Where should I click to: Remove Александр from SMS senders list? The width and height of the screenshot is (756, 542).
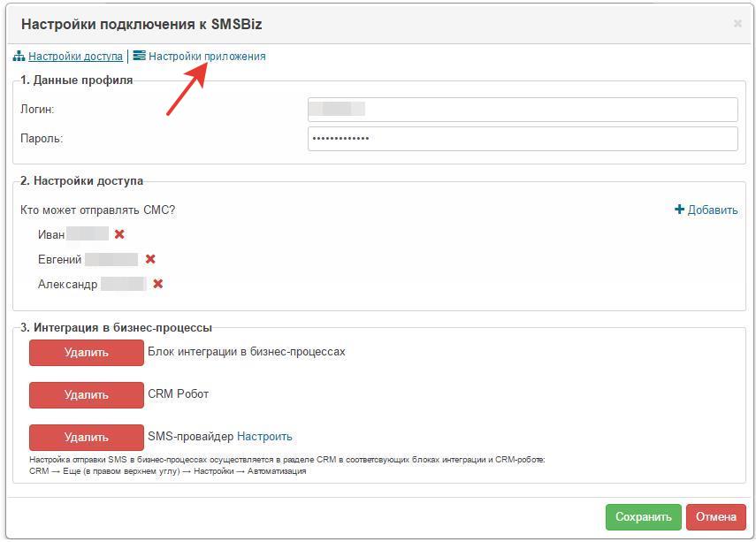coord(157,284)
